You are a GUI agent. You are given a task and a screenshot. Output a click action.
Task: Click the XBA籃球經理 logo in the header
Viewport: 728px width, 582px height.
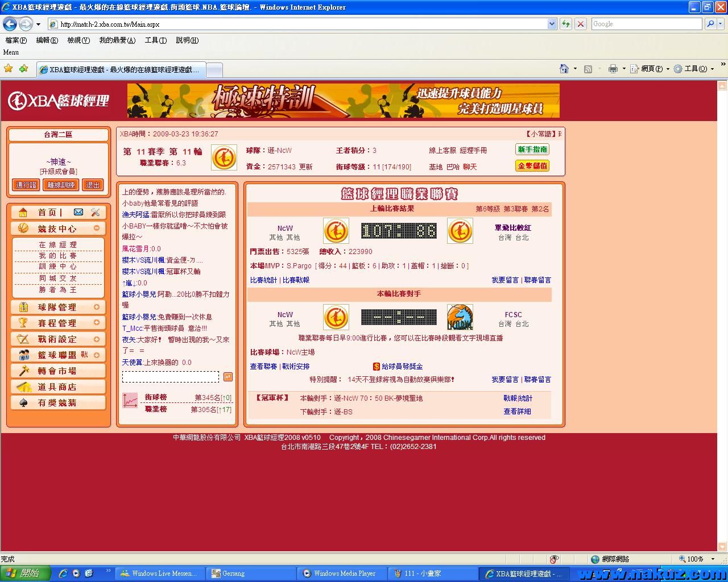(59, 101)
